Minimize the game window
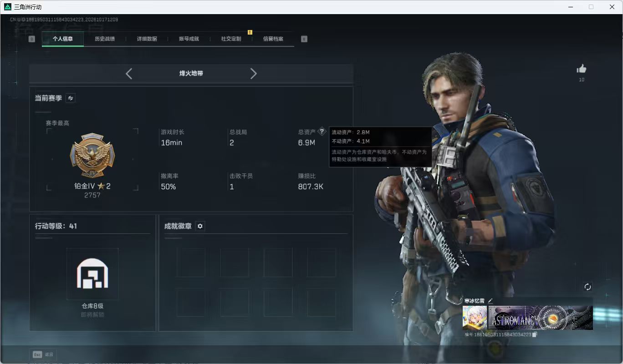623x364 pixels. 572,7
